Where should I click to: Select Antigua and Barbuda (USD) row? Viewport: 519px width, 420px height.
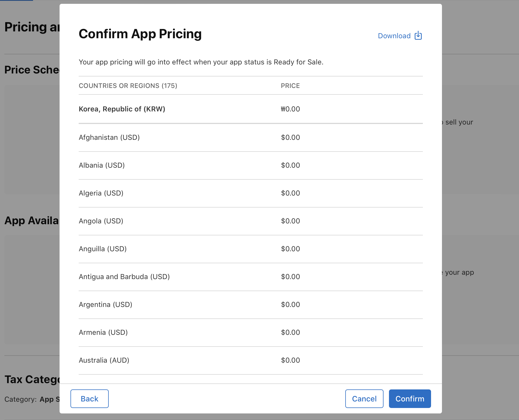(124, 277)
